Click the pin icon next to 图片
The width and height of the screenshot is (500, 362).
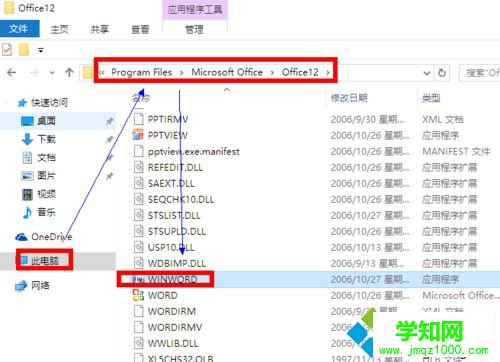point(109,176)
